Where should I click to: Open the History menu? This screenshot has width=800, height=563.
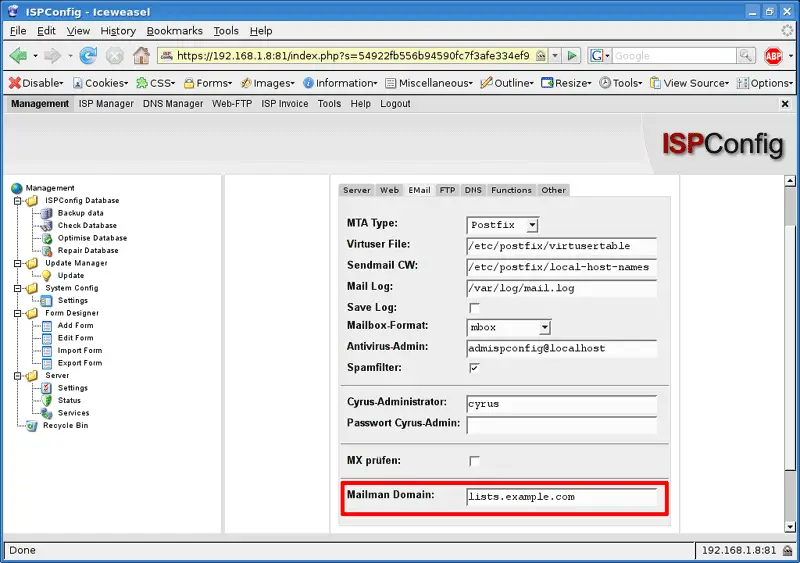coord(118,31)
